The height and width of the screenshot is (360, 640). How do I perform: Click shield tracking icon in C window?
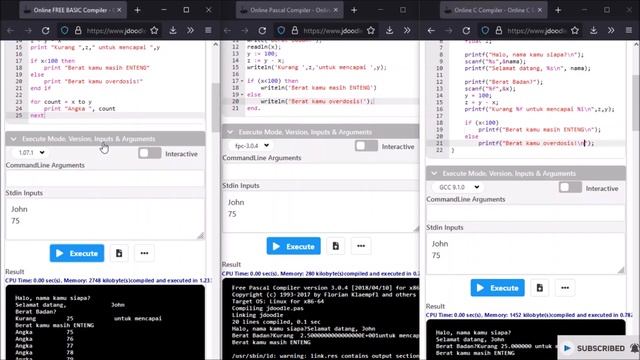click(x=485, y=30)
